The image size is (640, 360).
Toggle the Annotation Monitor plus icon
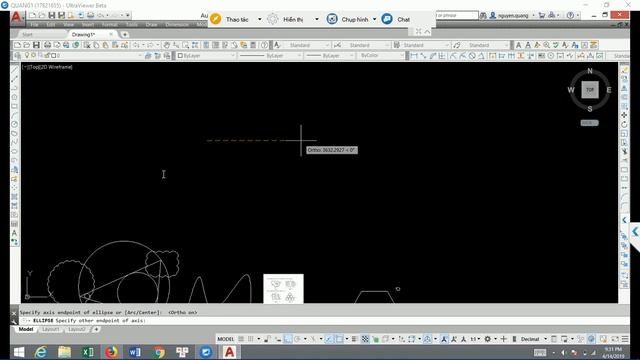tap(504, 339)
